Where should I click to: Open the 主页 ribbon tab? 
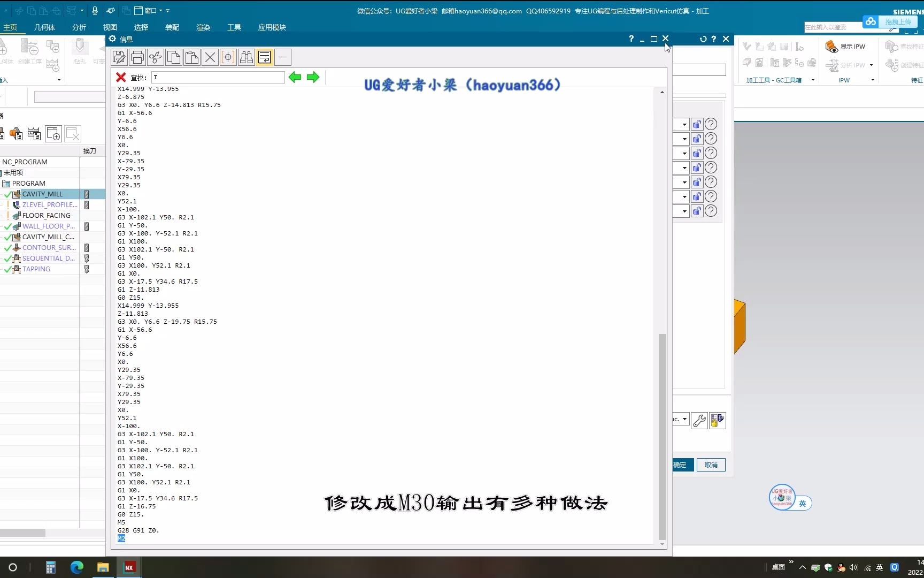(x=10, y=27)
